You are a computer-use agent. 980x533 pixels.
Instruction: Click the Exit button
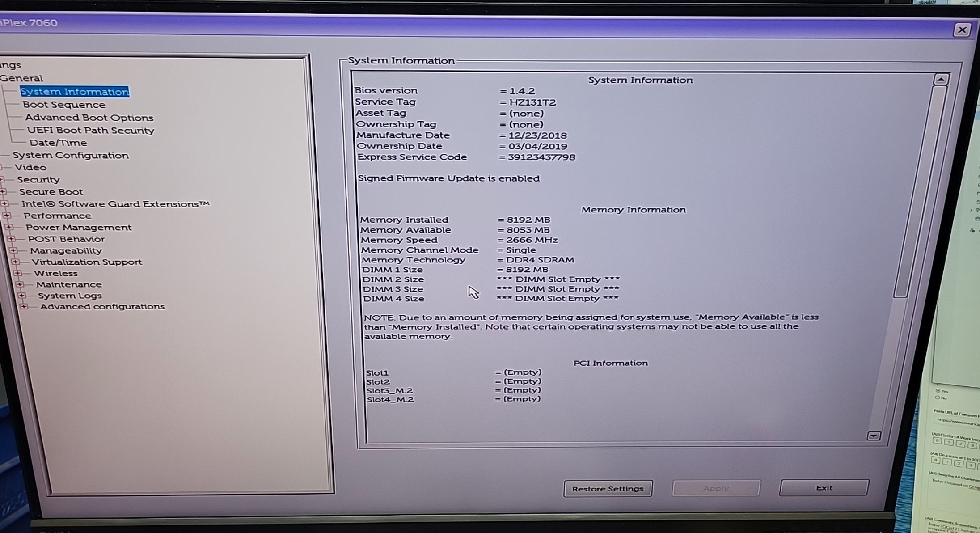click(824, 488)
